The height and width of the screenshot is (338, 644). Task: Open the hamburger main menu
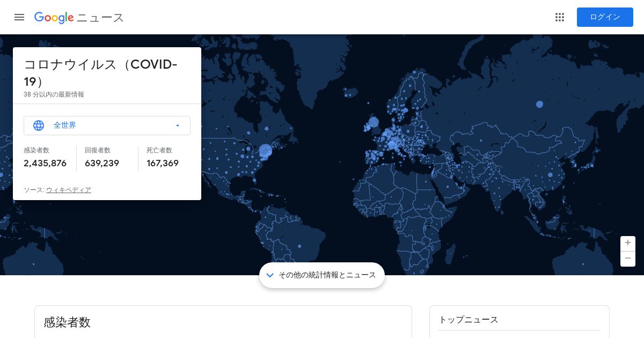pyautogui.click(x=19, y=17)
